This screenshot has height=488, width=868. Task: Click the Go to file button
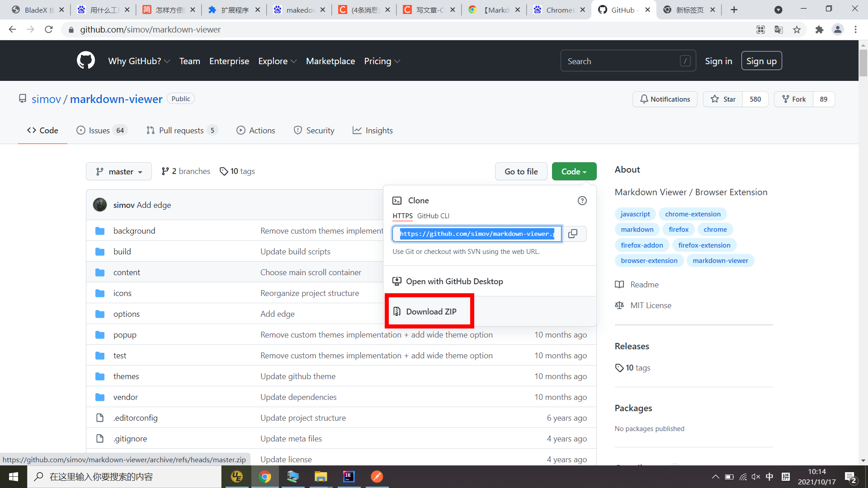coord(521,171)
